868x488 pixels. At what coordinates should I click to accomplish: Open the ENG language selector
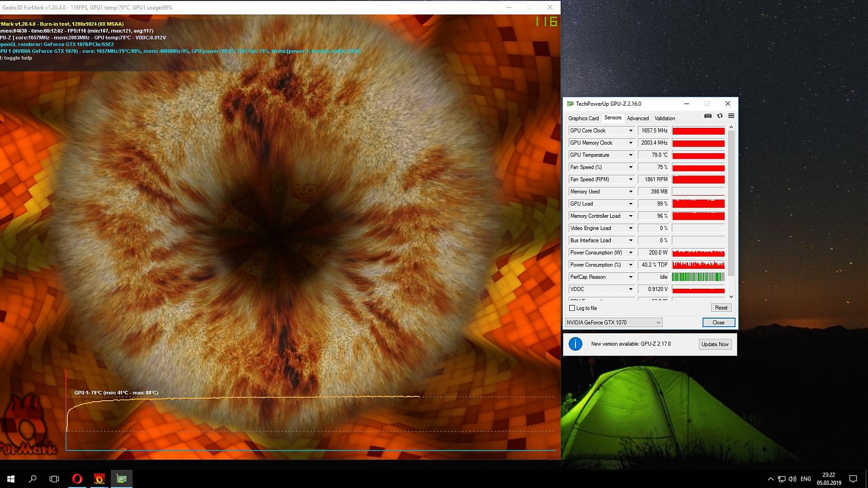806,479
